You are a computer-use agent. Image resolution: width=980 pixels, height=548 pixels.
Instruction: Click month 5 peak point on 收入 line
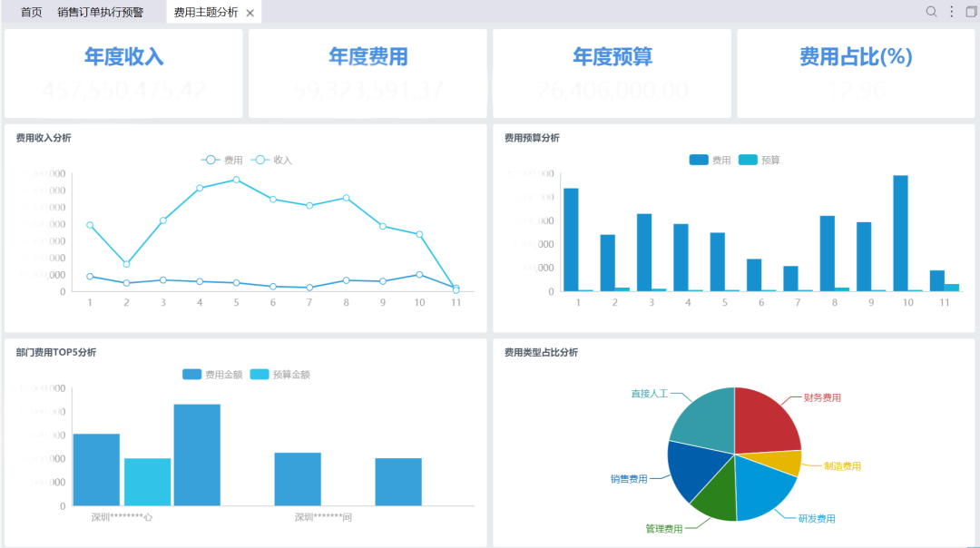236,180
